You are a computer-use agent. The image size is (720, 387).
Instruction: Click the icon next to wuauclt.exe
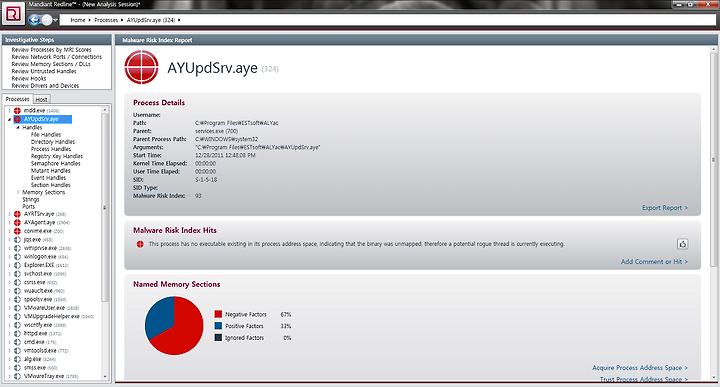pos(17,291)
